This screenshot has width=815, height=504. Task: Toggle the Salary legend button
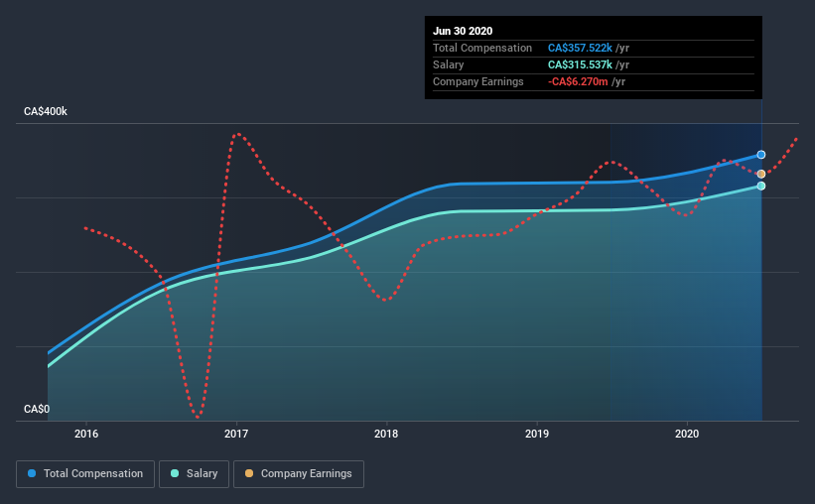[194, 474]
